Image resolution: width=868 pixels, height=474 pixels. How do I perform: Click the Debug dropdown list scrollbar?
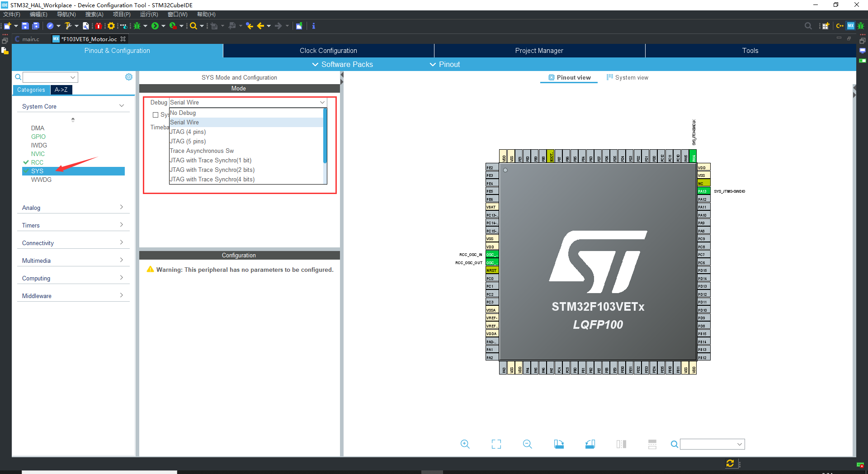(x=325, y=136)
